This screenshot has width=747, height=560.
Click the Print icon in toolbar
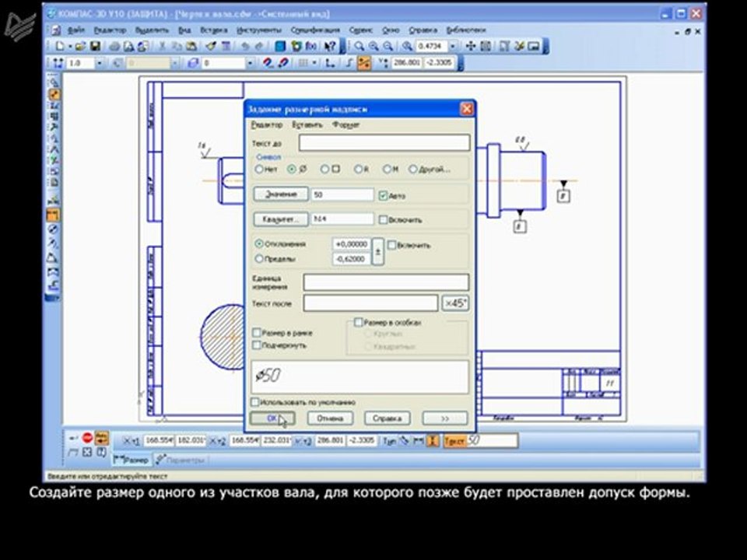[x=114, y=46]
